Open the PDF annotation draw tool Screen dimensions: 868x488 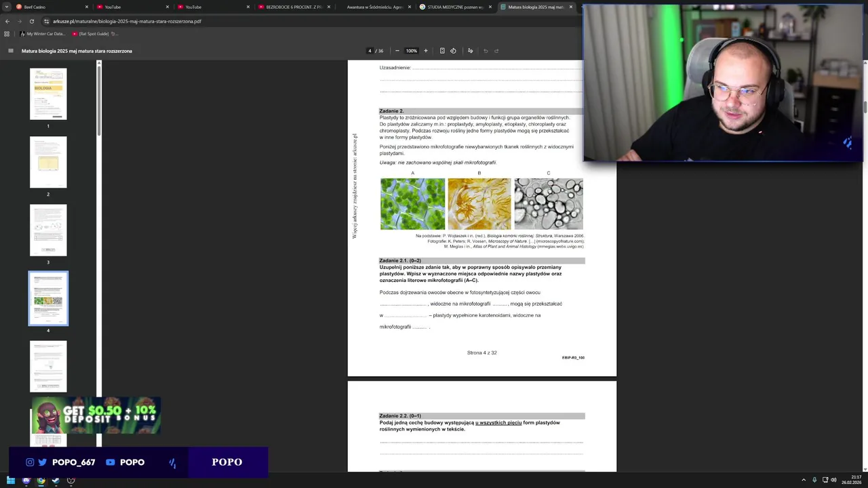470,51
